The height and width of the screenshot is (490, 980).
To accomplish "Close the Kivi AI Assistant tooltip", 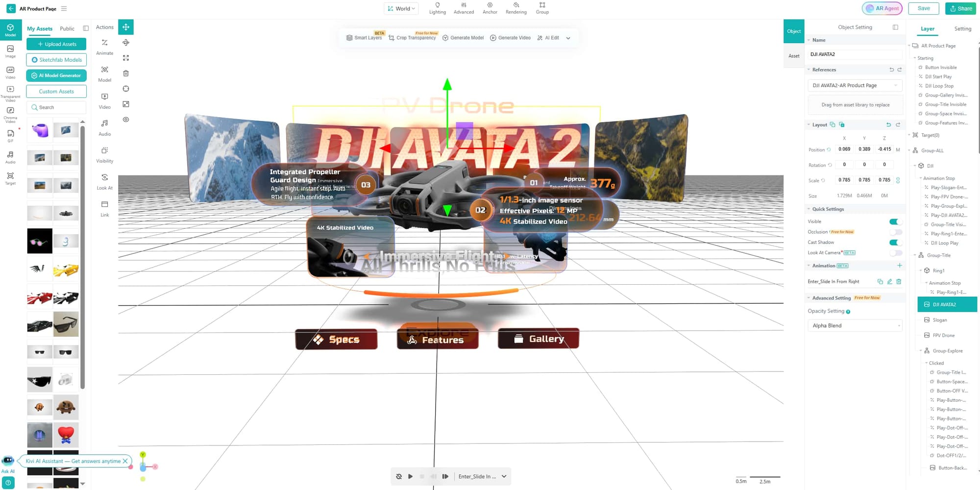I will [125, 461].
